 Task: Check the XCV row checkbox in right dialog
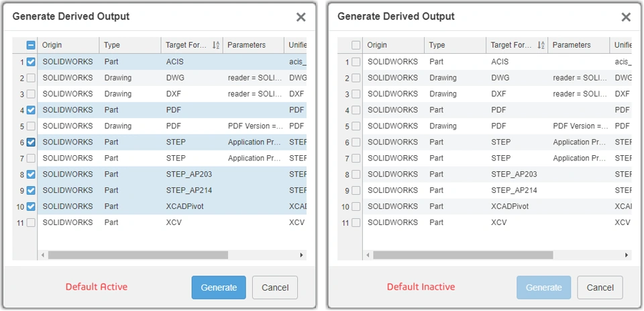click(x=356, y=222)
